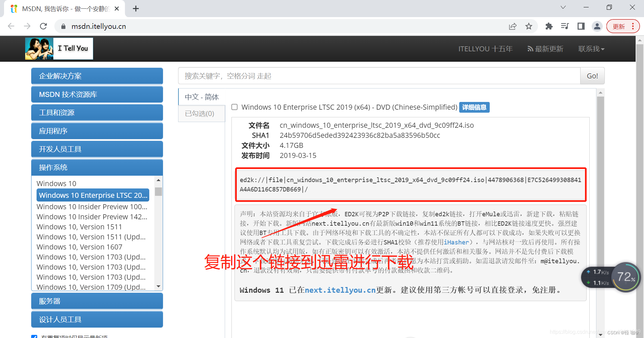
Task: Open Chrome three-dot menu
Action: pos(633,26)
